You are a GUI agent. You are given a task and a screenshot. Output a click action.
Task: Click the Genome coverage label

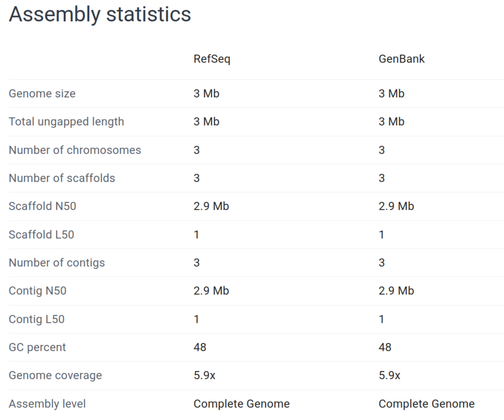55,376
